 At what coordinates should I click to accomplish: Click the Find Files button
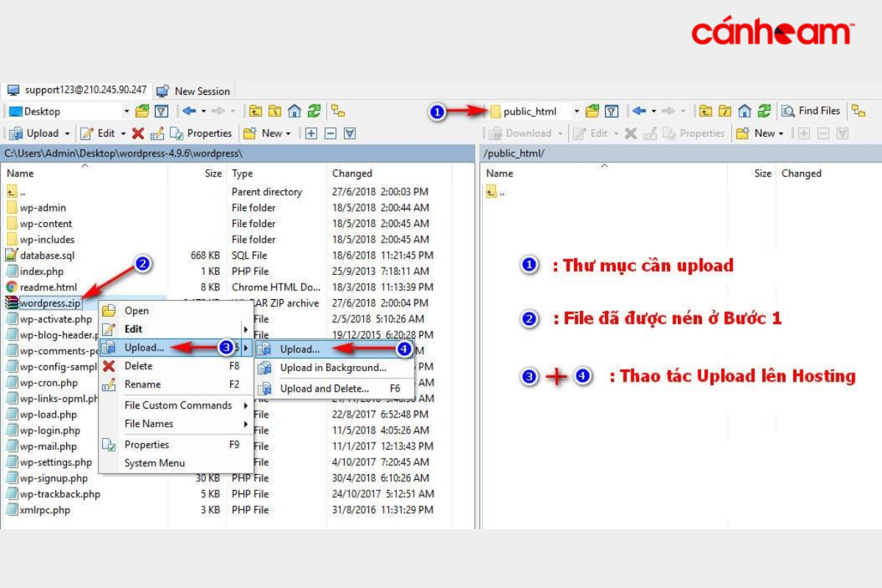[811, 111]
